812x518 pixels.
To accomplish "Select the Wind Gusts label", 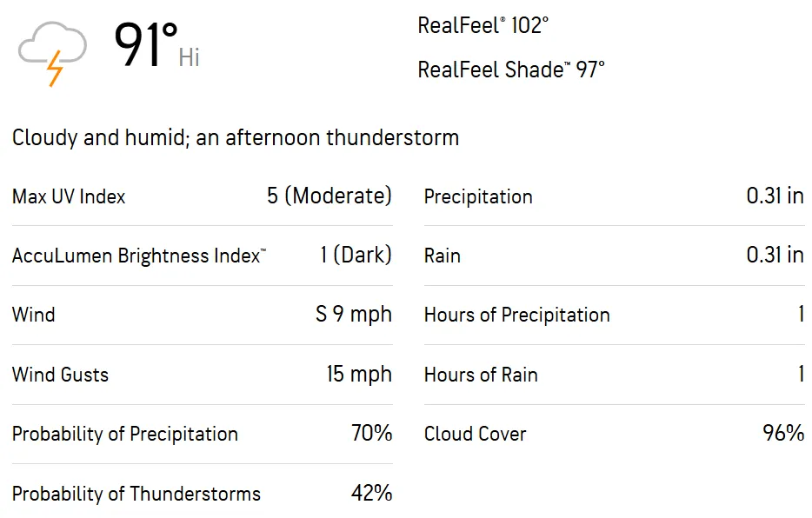I will 61,375.
